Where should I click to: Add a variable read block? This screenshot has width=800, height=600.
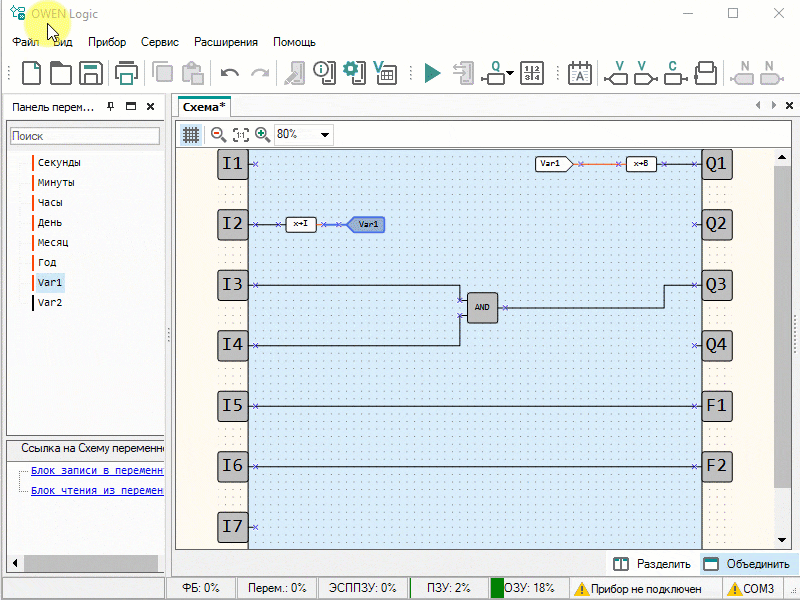click(645, 73)
